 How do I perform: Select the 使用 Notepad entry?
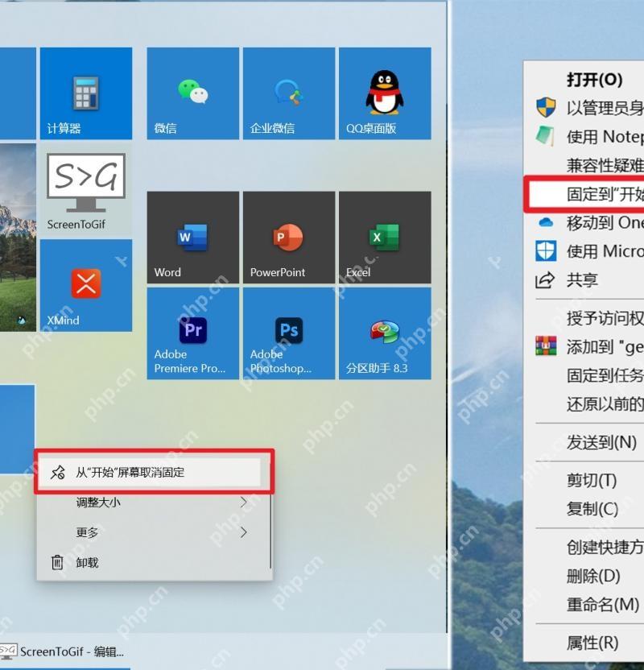584,137
